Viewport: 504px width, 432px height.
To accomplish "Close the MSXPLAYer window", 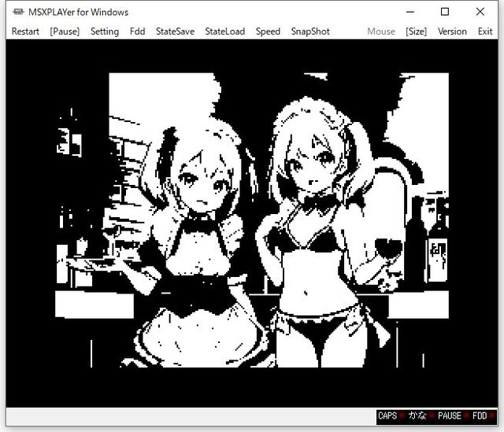I will click(480, 12).
